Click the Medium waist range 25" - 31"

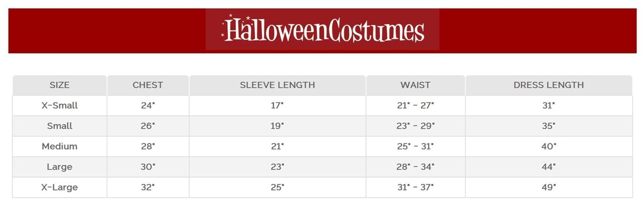pos(415,147)
